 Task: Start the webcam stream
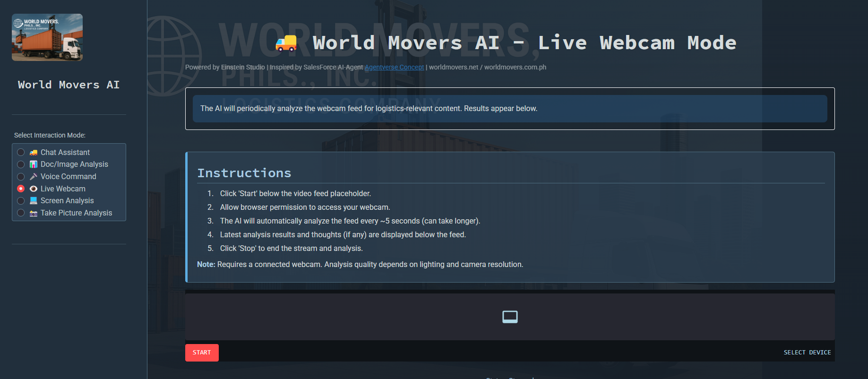[202, 353]
